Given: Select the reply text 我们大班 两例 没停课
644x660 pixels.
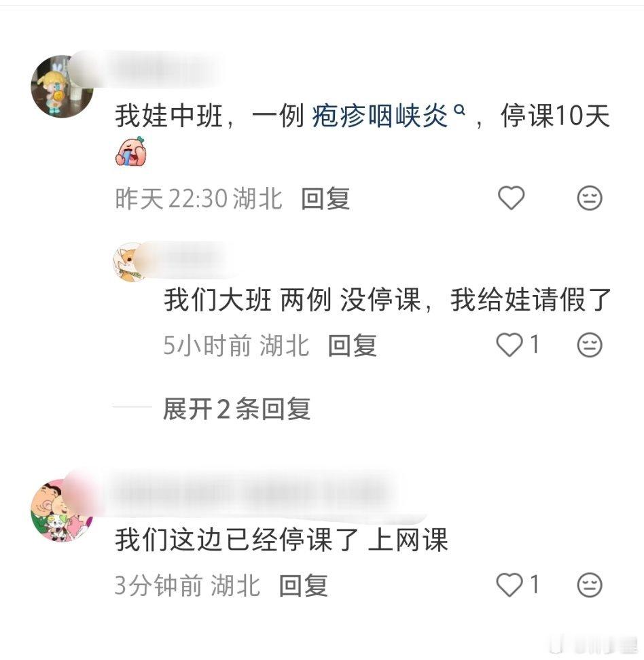Looking at the screenshot, I should (x=292, y=299).
